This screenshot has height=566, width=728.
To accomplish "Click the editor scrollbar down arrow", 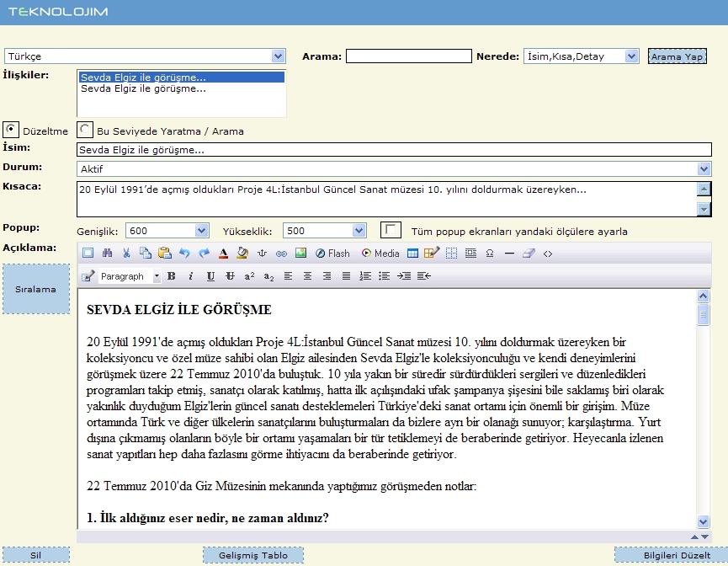I will click(x=703, y=521).
